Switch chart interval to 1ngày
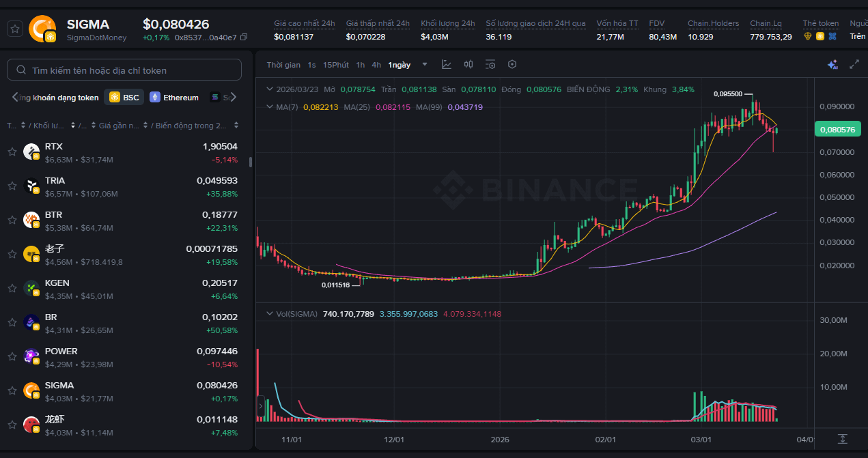The width and height of the screenshot is (868, 458). (x=400, y=65)
